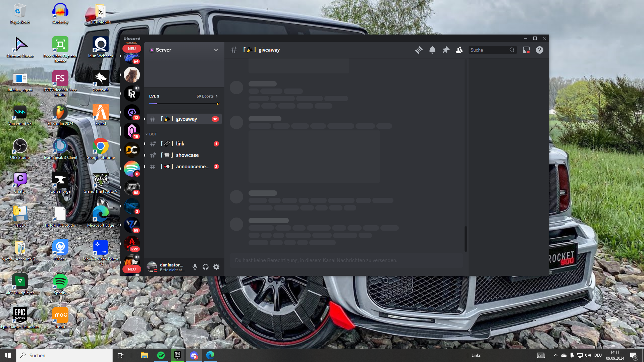The height and width of the screenshot is (362, 644).
Task: Toggle the member list visibility
Action: [x=459, y=50]
